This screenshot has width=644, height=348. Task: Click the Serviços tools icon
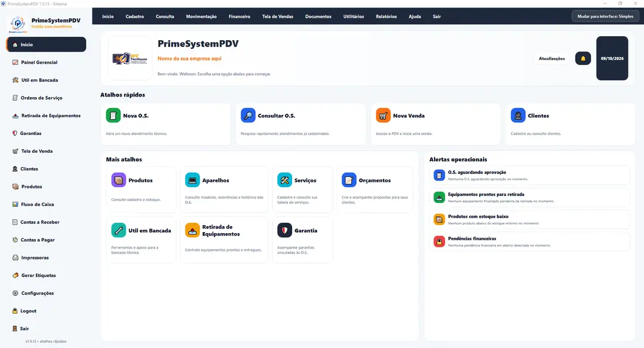[285, 180]
